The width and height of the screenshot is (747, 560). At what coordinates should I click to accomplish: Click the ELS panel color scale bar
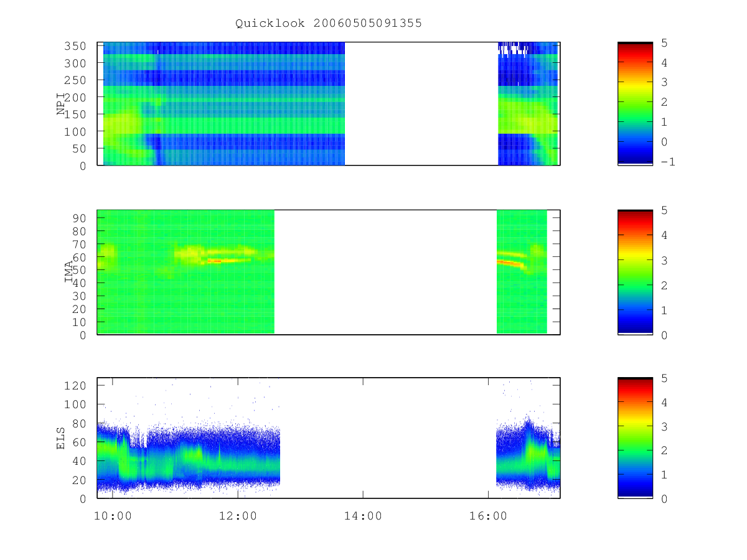tap(635, 438)
